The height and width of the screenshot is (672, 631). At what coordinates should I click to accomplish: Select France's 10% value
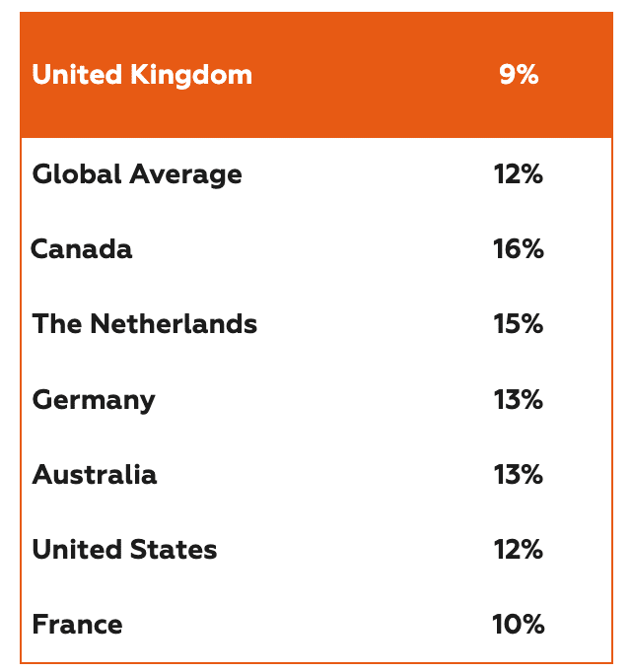(x=519, y=625)
